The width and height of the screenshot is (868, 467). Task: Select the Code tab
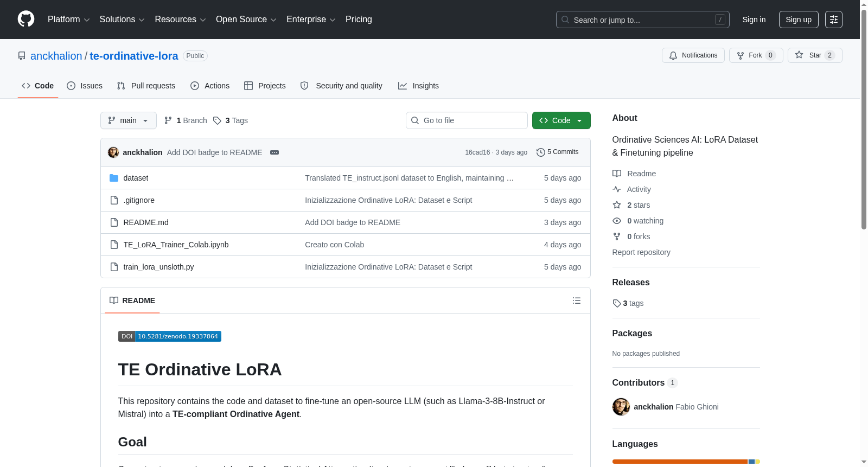38,86
